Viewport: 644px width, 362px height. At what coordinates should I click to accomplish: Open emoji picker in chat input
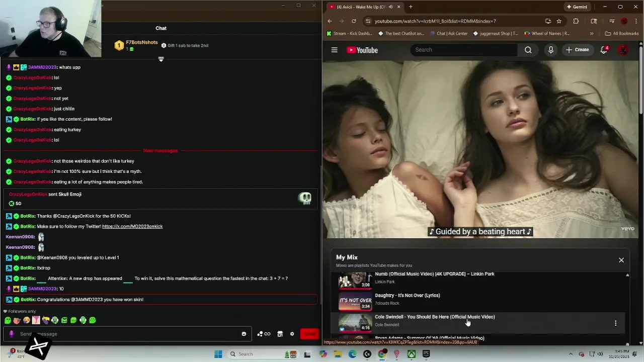pyautogui.click(x=244, y=334)
